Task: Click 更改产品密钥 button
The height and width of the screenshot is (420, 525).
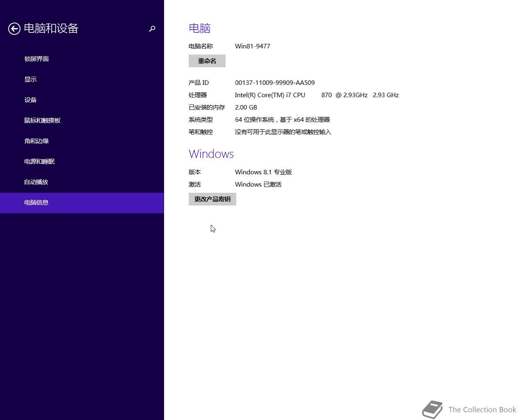Action: point(212,199)
